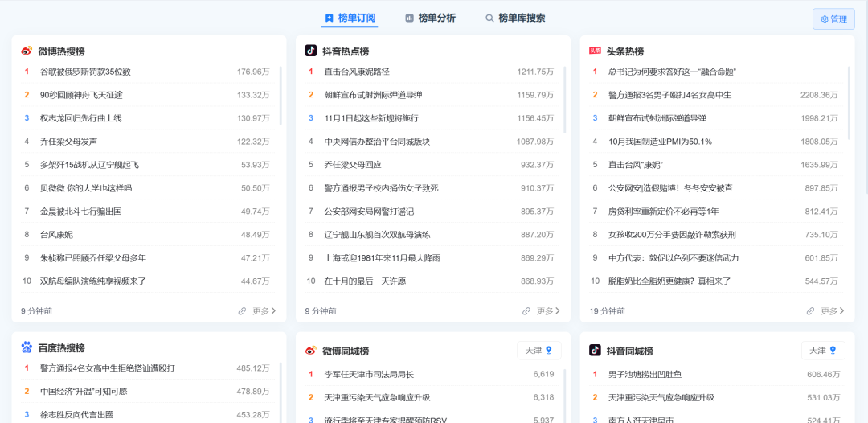Open 天津重污染天气应急响应升级 in 抖音同城榜
This screenshot has height=423, width=868.
point(661,397)
